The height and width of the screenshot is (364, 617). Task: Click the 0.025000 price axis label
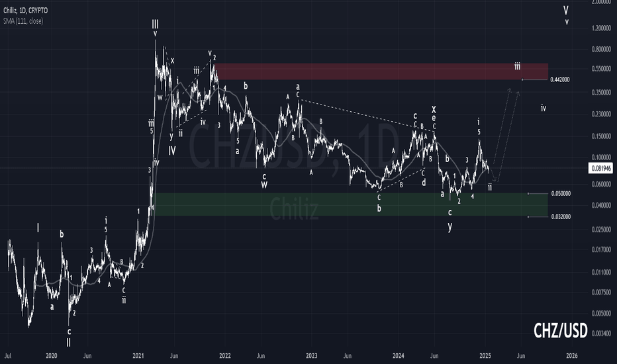click(x=601, y=230)
